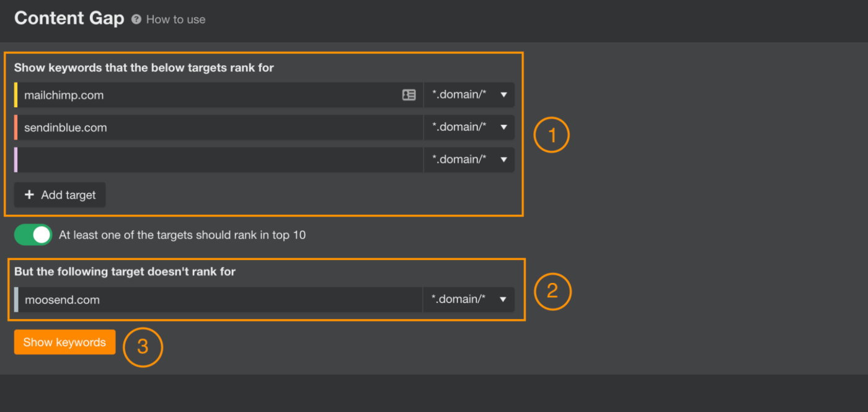868x412 pixels.
Task: Open the domain mode dropdown for mailchimp.com
Action: (469, 95)
